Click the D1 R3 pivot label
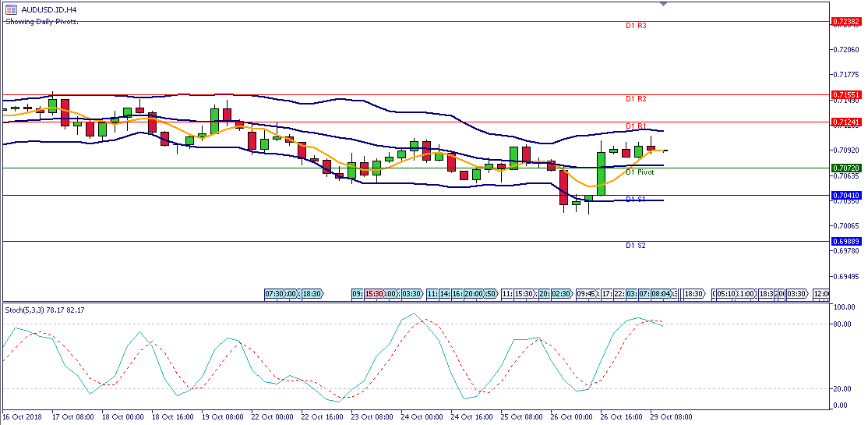Viewport: 868px width, 425px height. point(636,26)
